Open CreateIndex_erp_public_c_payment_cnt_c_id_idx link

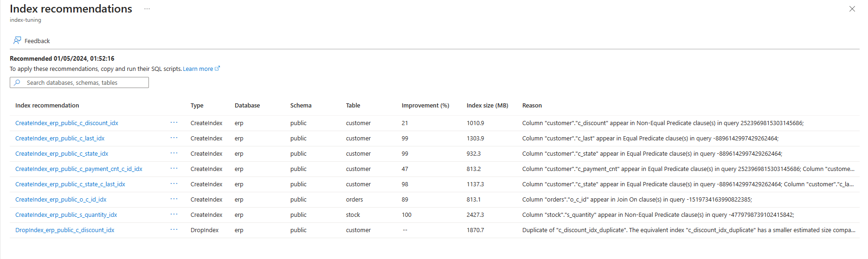tap(79, 169)
